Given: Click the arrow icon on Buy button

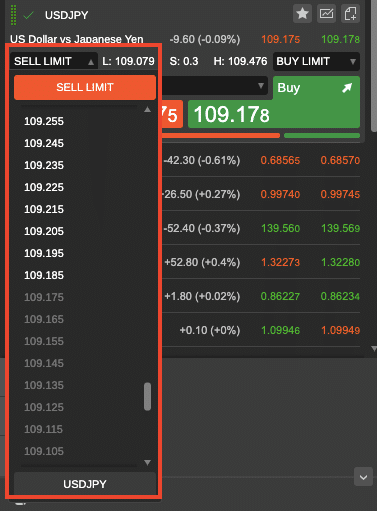Looking at the screenshot, I should coord(347,88).
